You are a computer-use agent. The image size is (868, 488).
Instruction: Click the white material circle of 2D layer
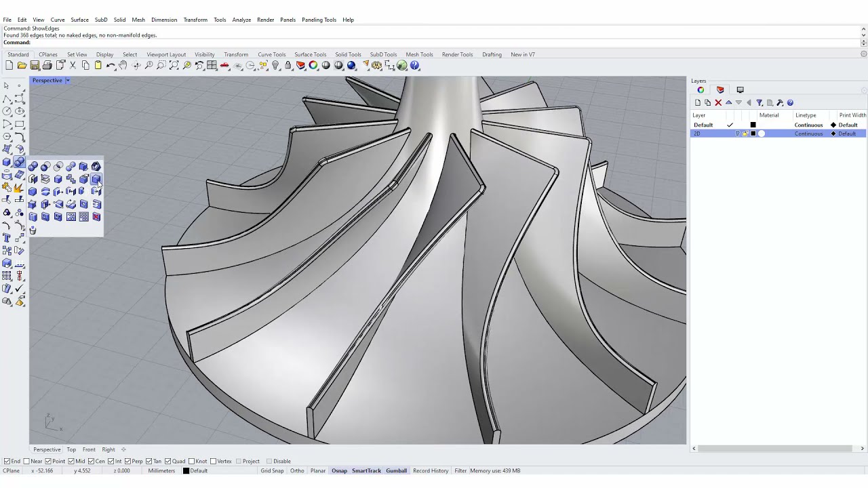point(761,134)
